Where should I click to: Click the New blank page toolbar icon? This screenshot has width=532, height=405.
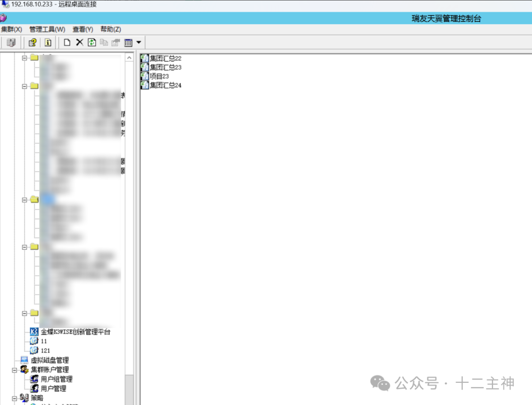[67, 42]
